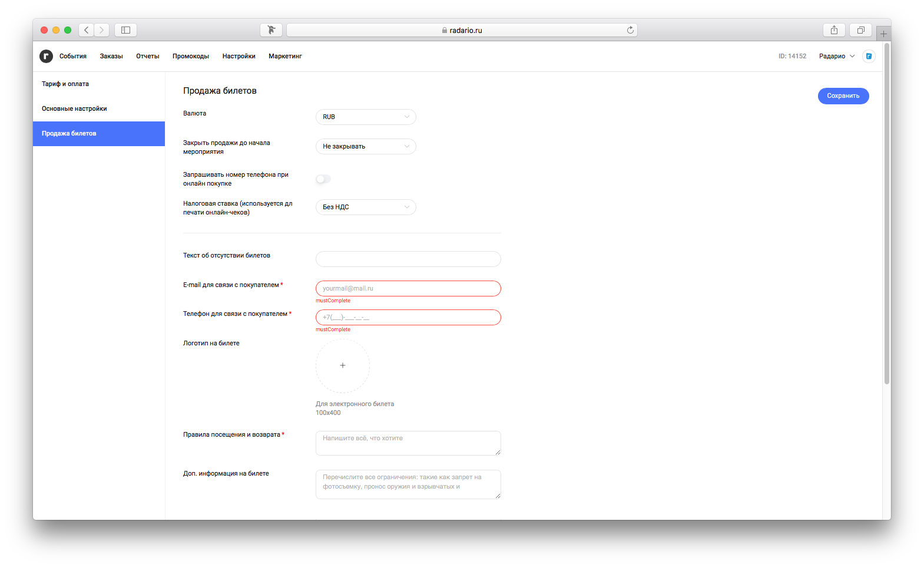Image resolution: width=924 pixels, height=567 pixels.
Task: Click the 'Текст об отсутствии билетов' input field
Action: pos(408,259)
